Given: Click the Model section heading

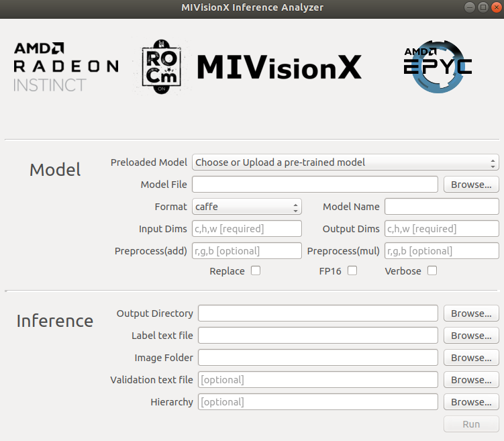Looking at the screenshot, I should click(55, 170).
